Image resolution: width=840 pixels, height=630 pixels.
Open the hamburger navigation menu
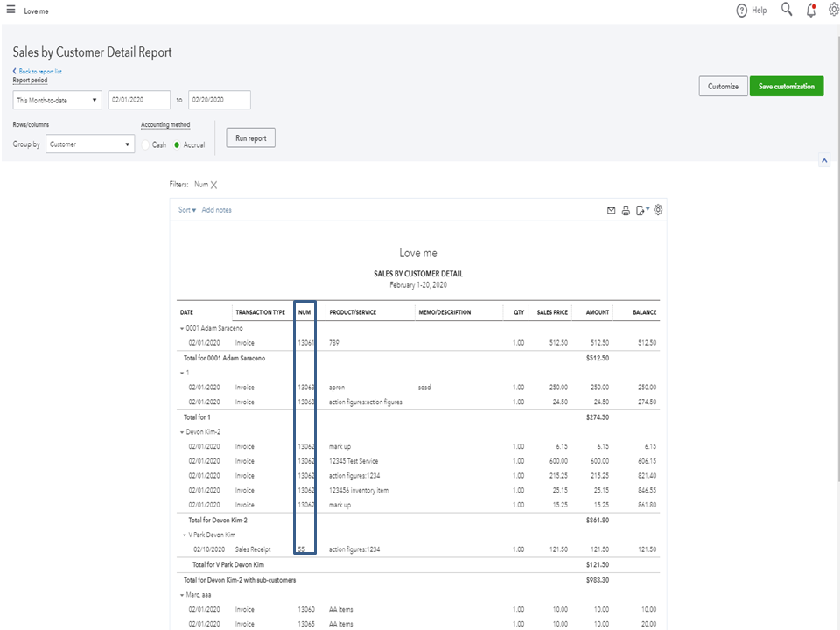(10, 10)
